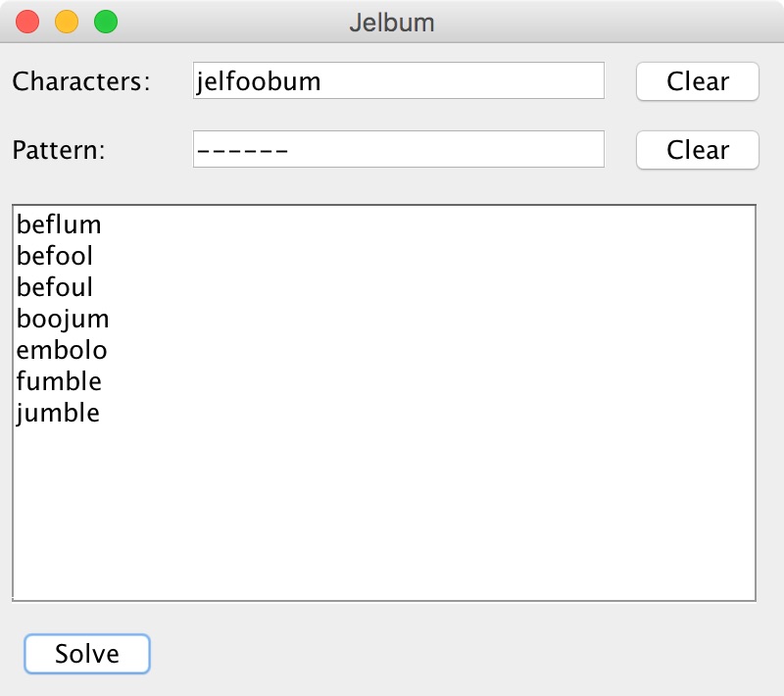Click into the Pattern input field
784x696 pixels.
(398, 150)
